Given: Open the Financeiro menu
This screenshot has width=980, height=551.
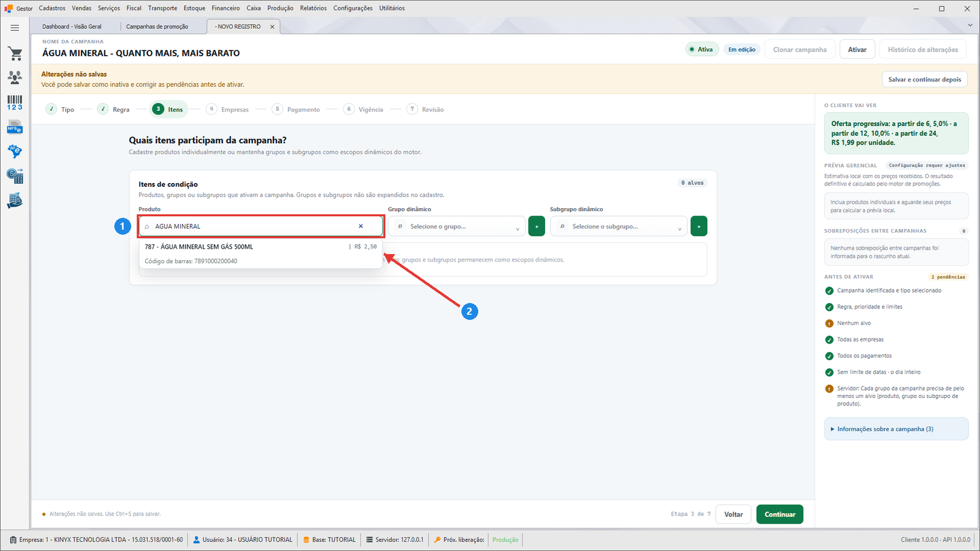Looking at the screenshot, I should [x=226, y=8].
